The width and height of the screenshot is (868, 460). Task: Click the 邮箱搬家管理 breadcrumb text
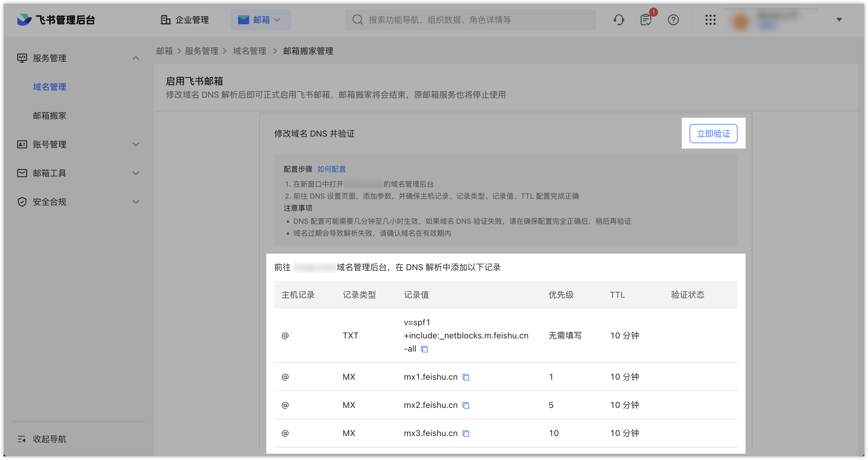tap(308, 51)
